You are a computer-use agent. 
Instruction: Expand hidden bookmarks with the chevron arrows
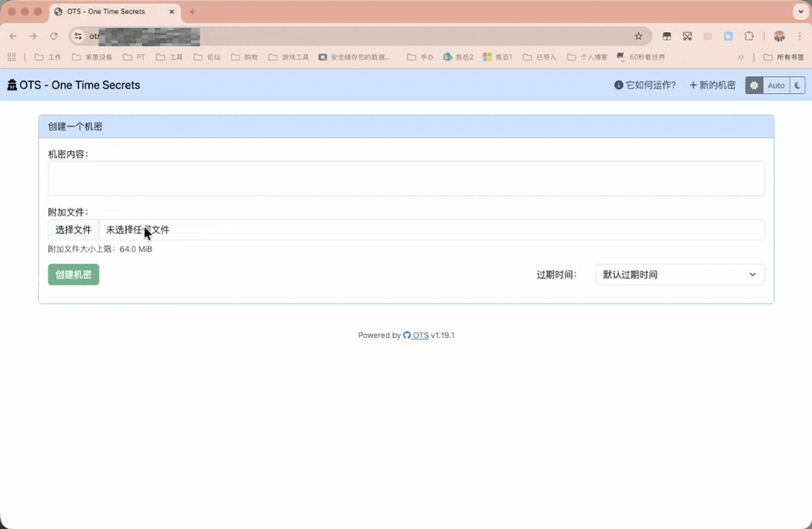tap(740, 57)
